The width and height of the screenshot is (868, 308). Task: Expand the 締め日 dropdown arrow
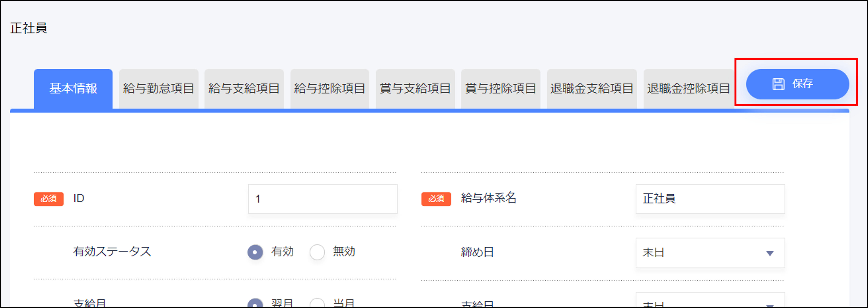click(770, 253)
